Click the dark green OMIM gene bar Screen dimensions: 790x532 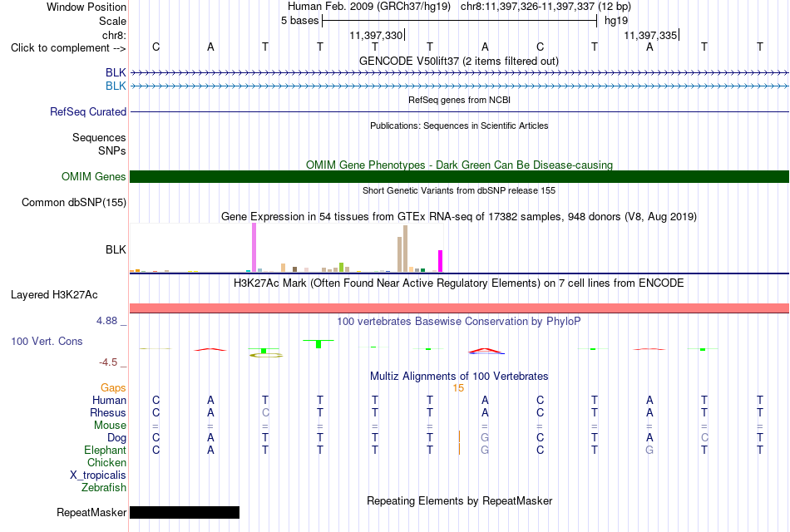[460, 177]
